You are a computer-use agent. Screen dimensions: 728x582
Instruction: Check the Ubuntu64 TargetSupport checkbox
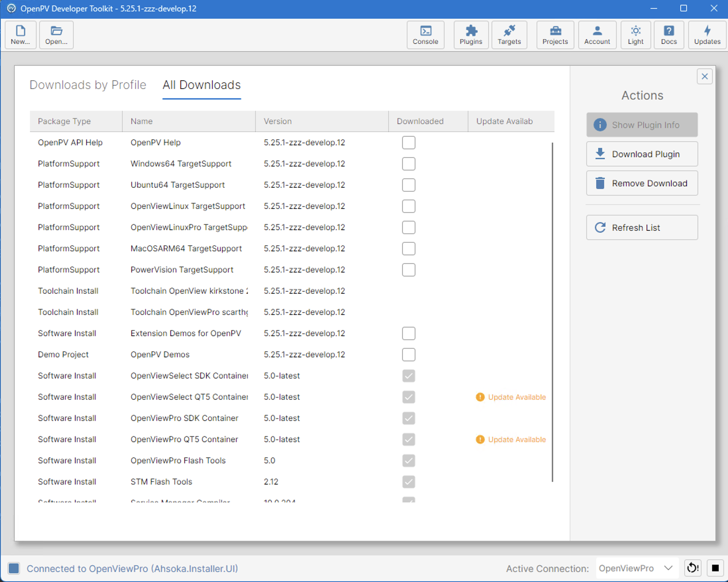tap(408, 185)
